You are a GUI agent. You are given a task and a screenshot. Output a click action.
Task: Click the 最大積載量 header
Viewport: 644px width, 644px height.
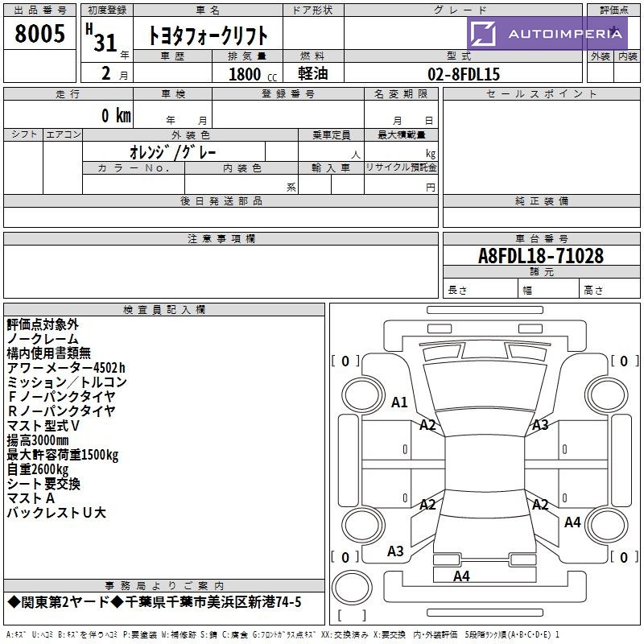pyautogui.click(x=401, y=134)
